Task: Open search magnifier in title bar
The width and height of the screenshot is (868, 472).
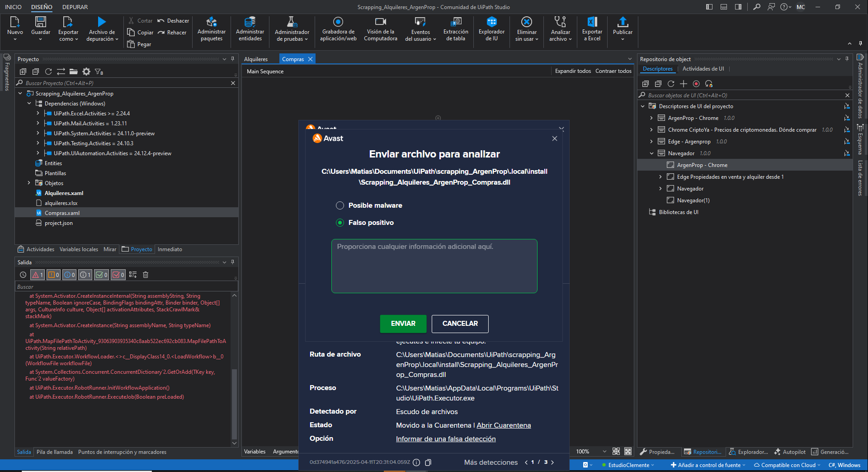Action: (756, 7)
